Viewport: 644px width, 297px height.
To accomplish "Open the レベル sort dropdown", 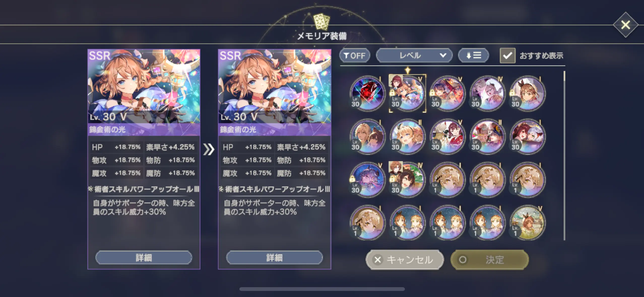I will 414,55.
